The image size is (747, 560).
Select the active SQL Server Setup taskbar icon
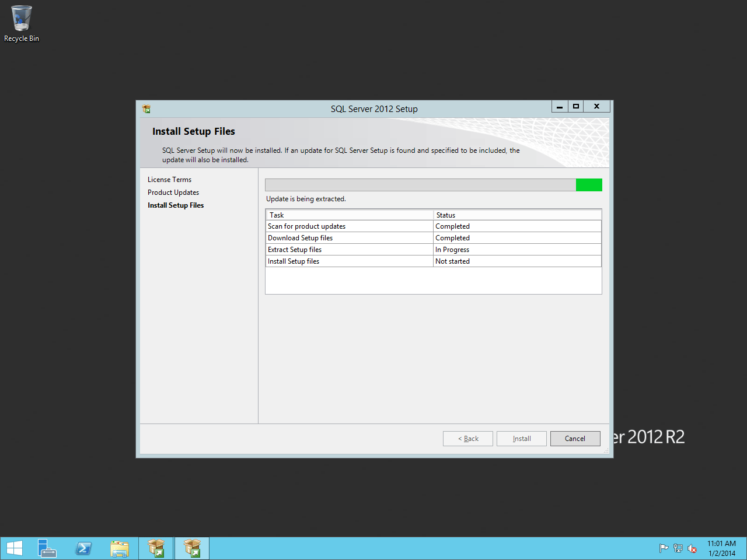[x=192, y=548]
